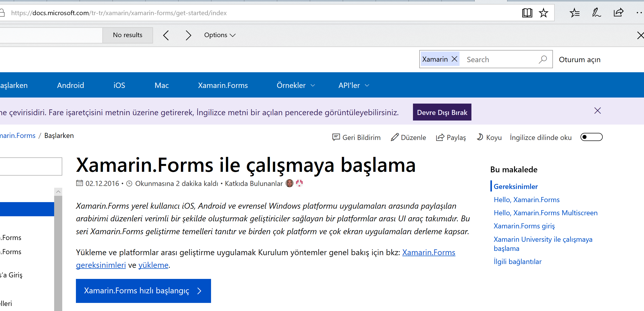
Task: Open the Xamarin.Forms nav tab
Action: [x=223, y=85]
